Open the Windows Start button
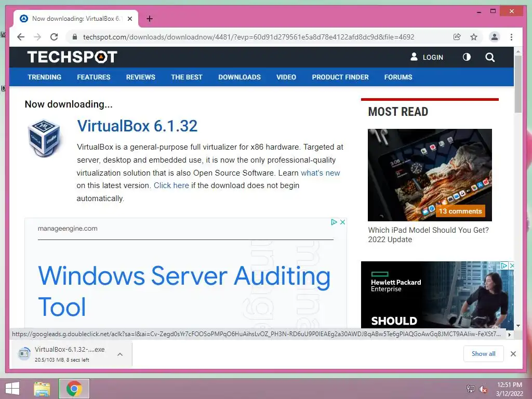 coord(12,389)
